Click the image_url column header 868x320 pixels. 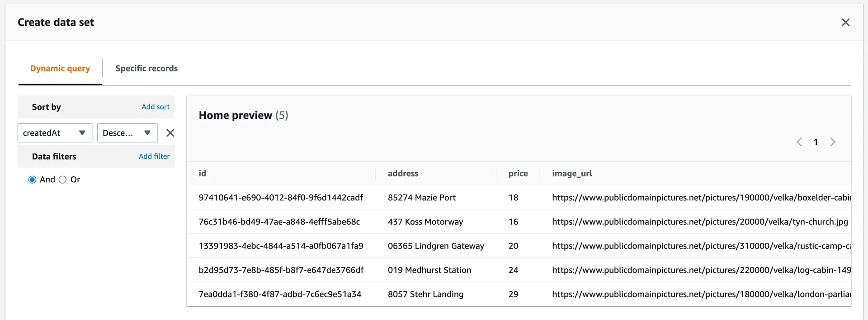572,174
